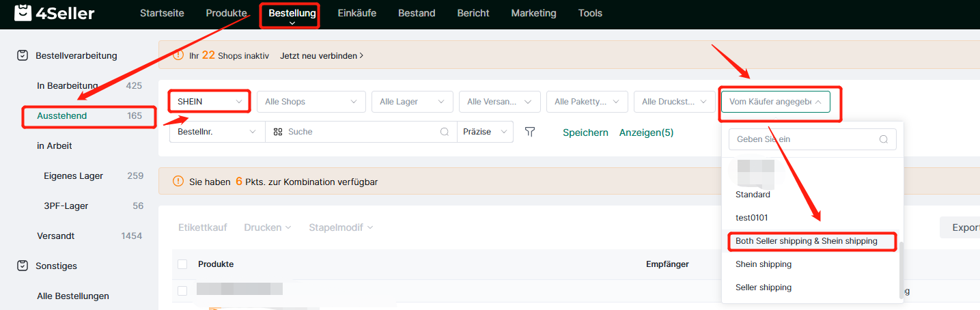Open the Alle Lager dropdown

(412, 102)
